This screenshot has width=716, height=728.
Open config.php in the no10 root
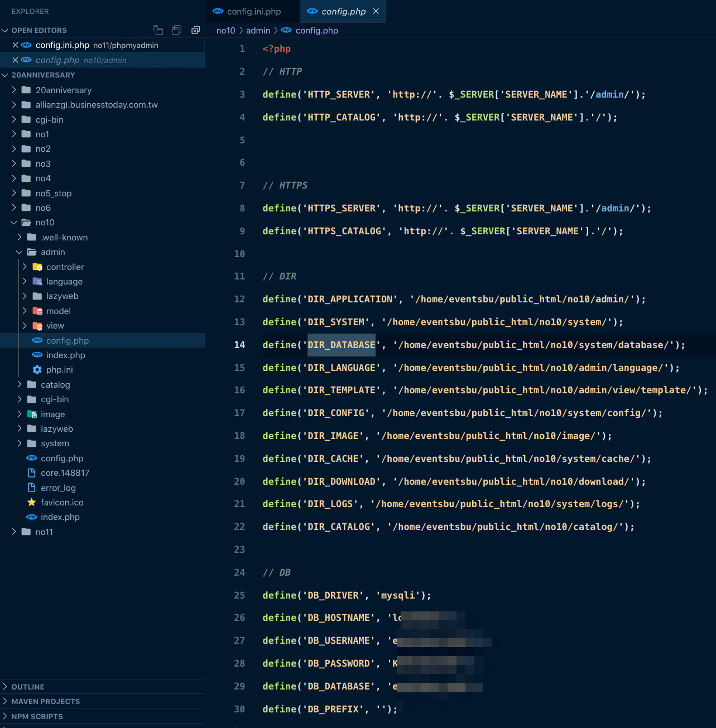point(62,458)
